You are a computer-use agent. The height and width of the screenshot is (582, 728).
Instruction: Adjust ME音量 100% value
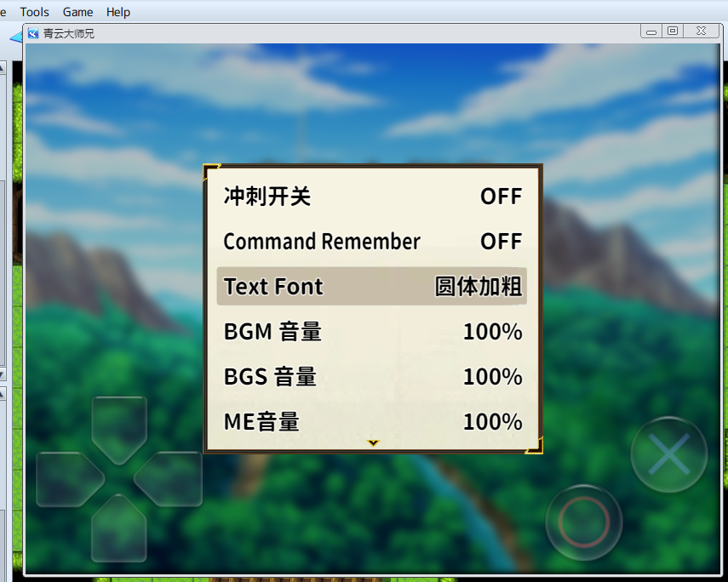pos(493,421)
